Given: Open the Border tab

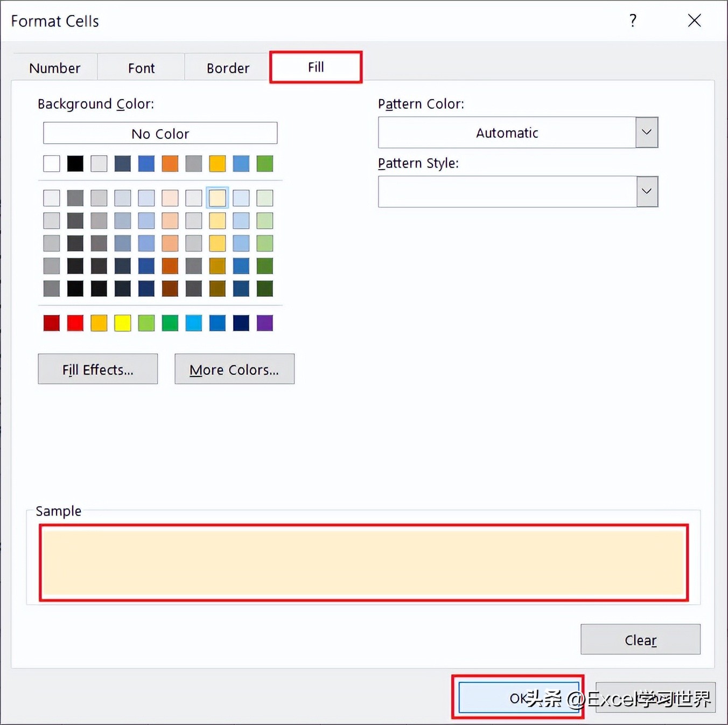Looking at the screenshot, I should tap(228, 68).
